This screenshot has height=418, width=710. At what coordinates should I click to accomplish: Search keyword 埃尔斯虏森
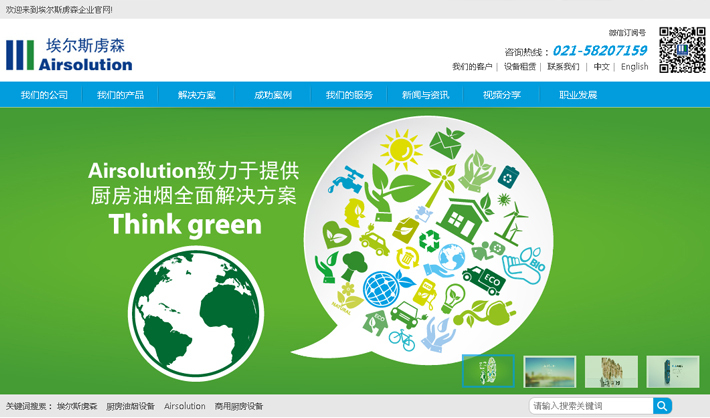click(77, 406)
